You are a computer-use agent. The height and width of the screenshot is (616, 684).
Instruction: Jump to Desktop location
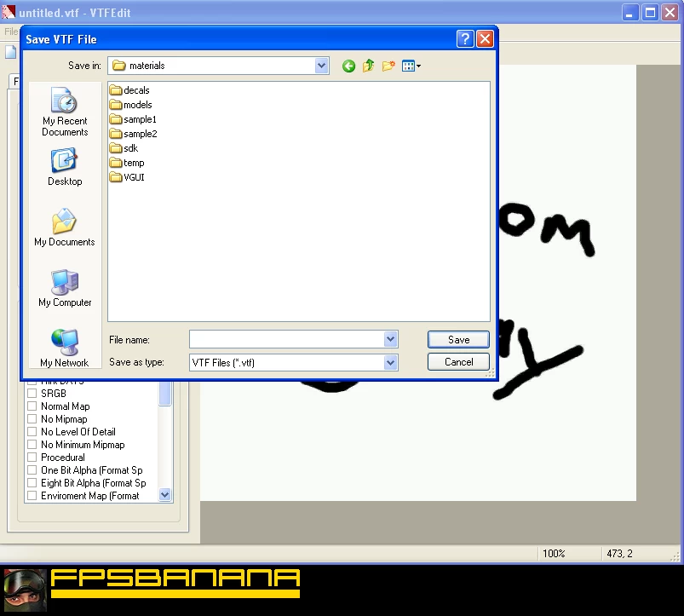coord(65,167)
